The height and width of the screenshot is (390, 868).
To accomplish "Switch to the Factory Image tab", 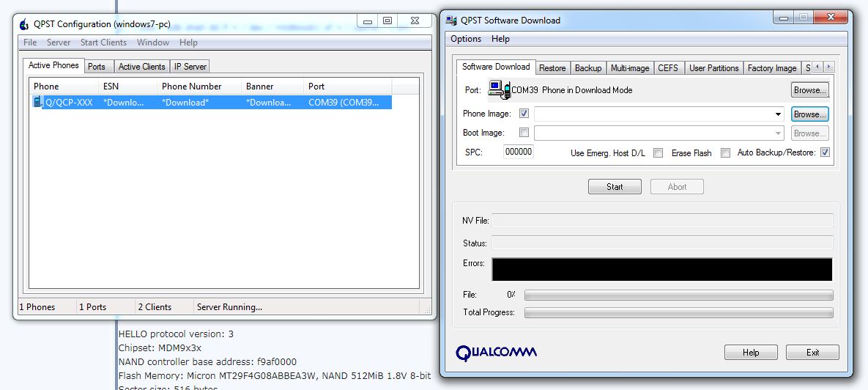I will [772, 68].
